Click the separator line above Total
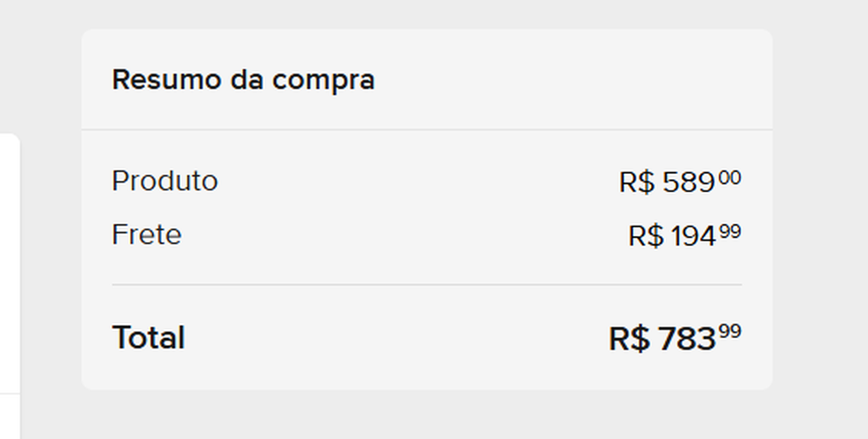This screenshot has height=439, width=868. [x=427, y=284]
